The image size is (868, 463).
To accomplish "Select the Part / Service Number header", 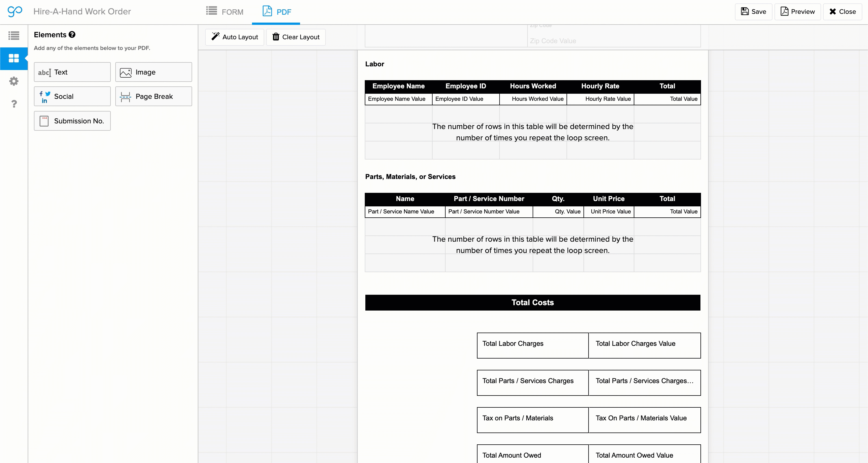I will [x=489, y=199].
